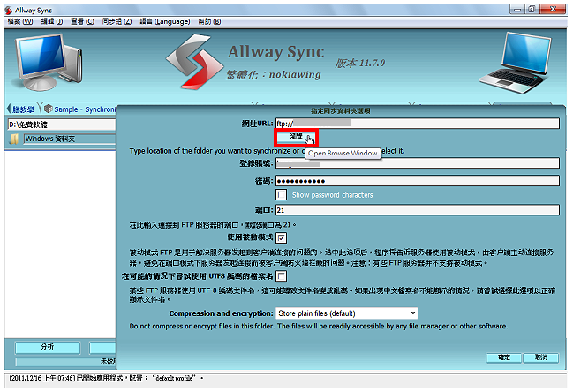Open the Help menu
Viewport: 573px width, 392px height.
point(209,21)
